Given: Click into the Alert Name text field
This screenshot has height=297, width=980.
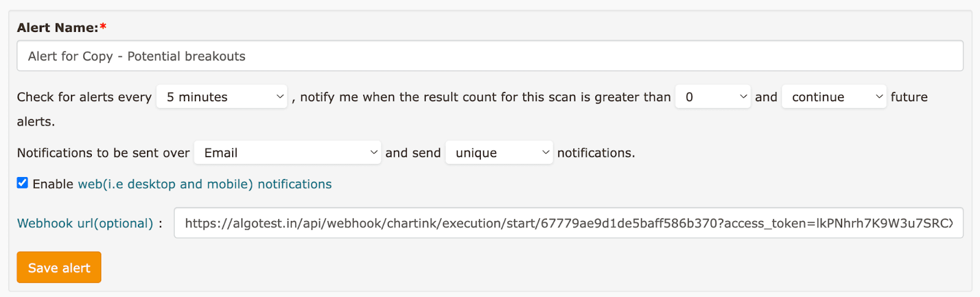Looking at the screenshot, I should [x=490, y=56].
